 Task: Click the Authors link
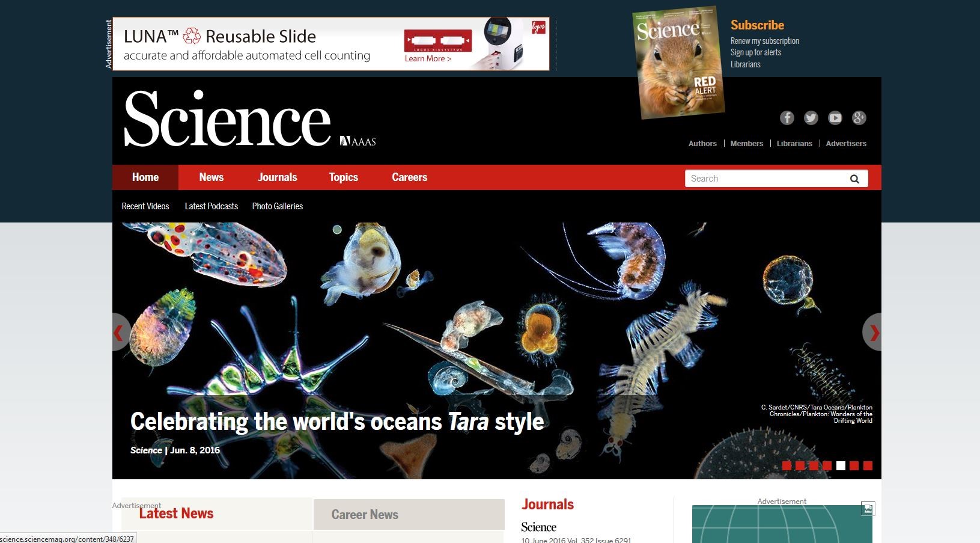coord(702,144)
